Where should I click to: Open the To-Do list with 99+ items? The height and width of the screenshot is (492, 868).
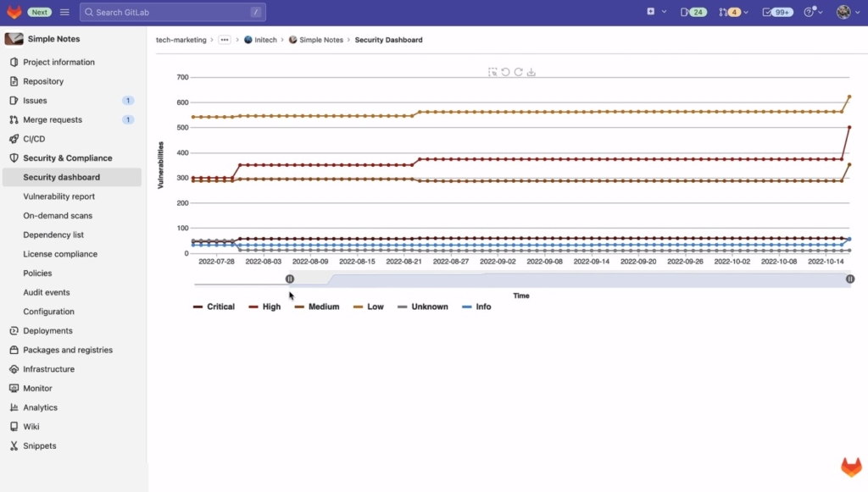click(777, 12)
